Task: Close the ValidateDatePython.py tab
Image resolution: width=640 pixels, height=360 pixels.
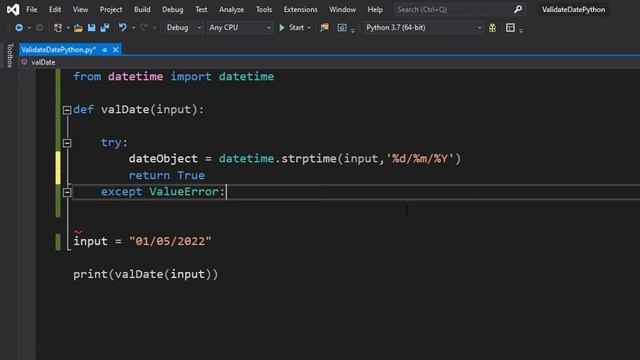Action: click(116, 50)
